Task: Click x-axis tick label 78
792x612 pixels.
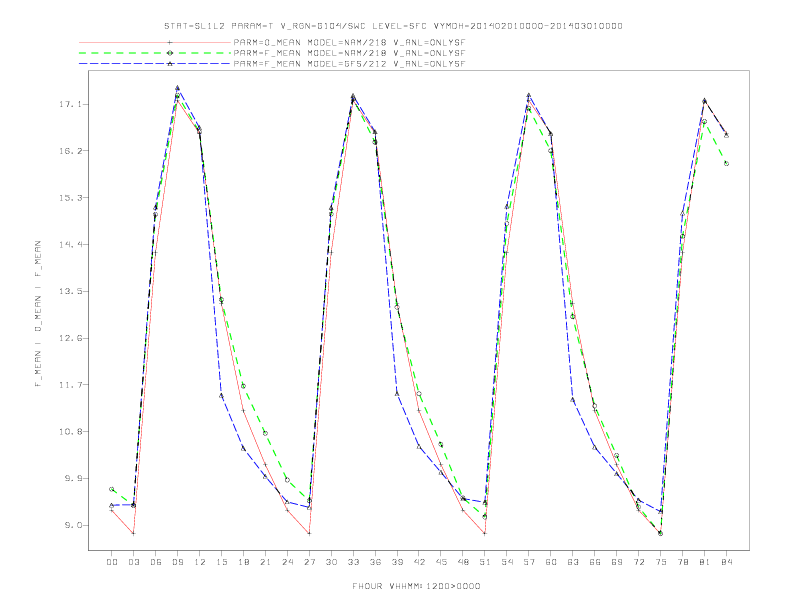Action: (683, 562)
